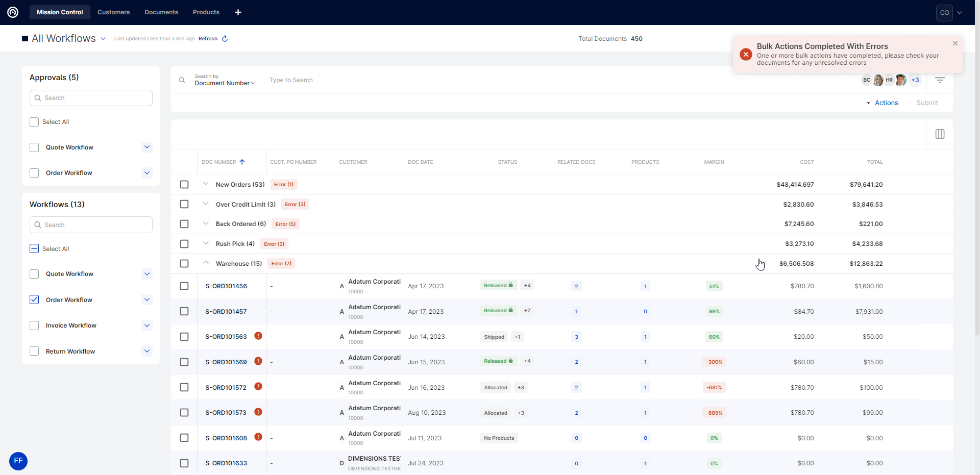Click error alert icon on S-ORD101563
980x475 pixels.
point(258,336)
